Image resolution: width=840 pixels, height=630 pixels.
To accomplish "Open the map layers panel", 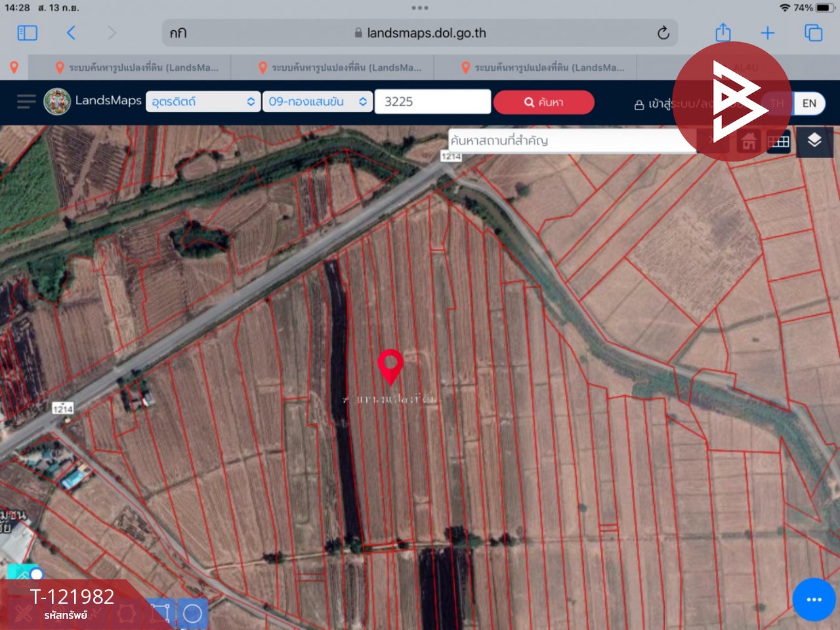I will [x=814, y=141].
